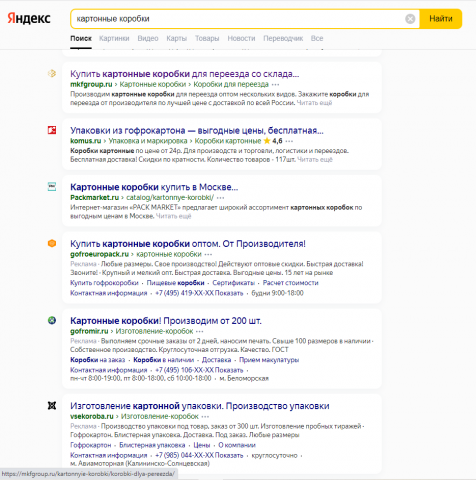Click the Packmarket.ru favicon
The image size is (476, 480).
click(52, 187)
